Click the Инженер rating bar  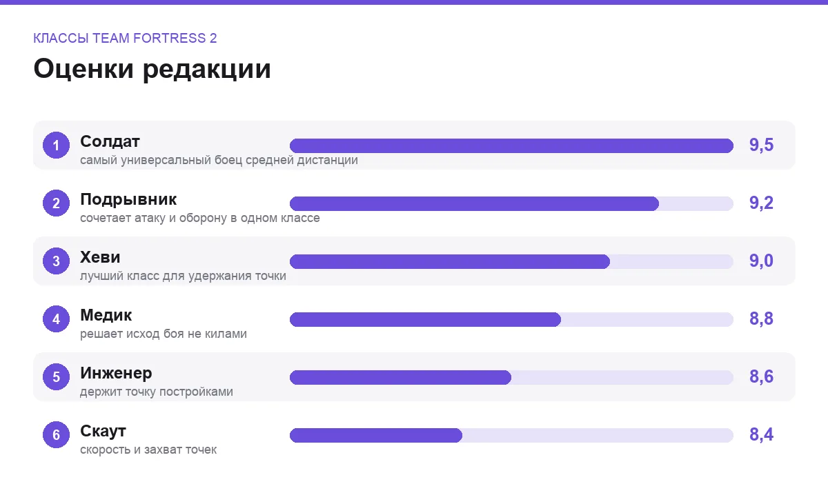[x=511, y=377]
